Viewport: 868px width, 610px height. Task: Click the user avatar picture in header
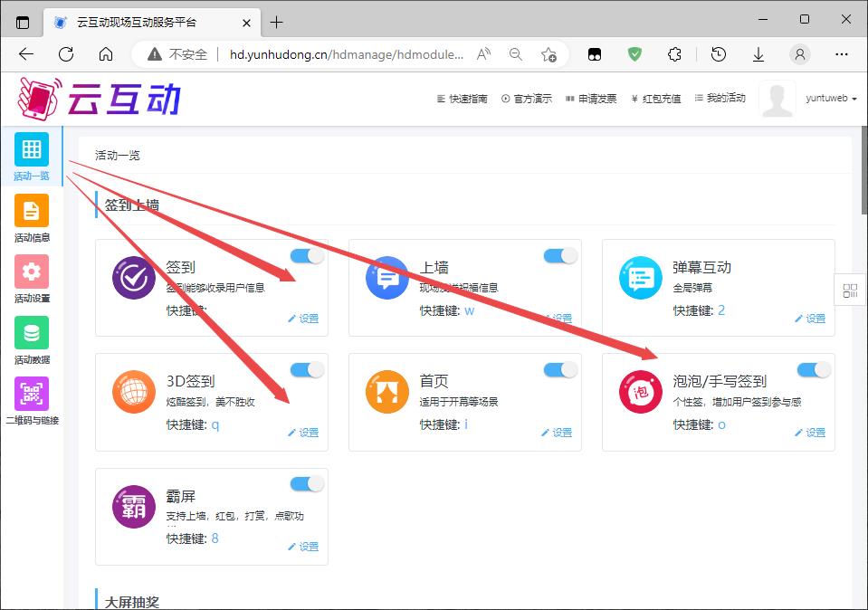point(777,99)
